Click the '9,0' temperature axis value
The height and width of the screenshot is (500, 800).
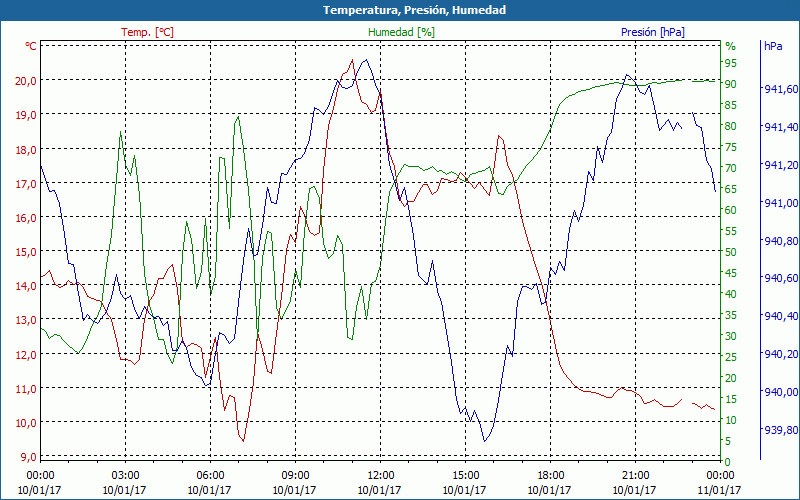(x=29, y=457)
